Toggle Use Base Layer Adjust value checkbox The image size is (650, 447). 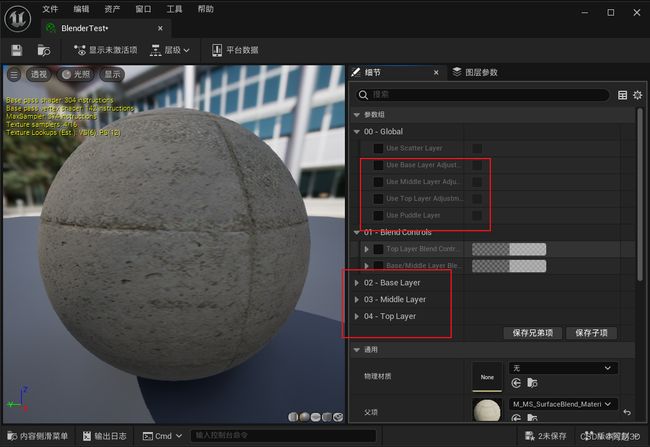[477, 165]
